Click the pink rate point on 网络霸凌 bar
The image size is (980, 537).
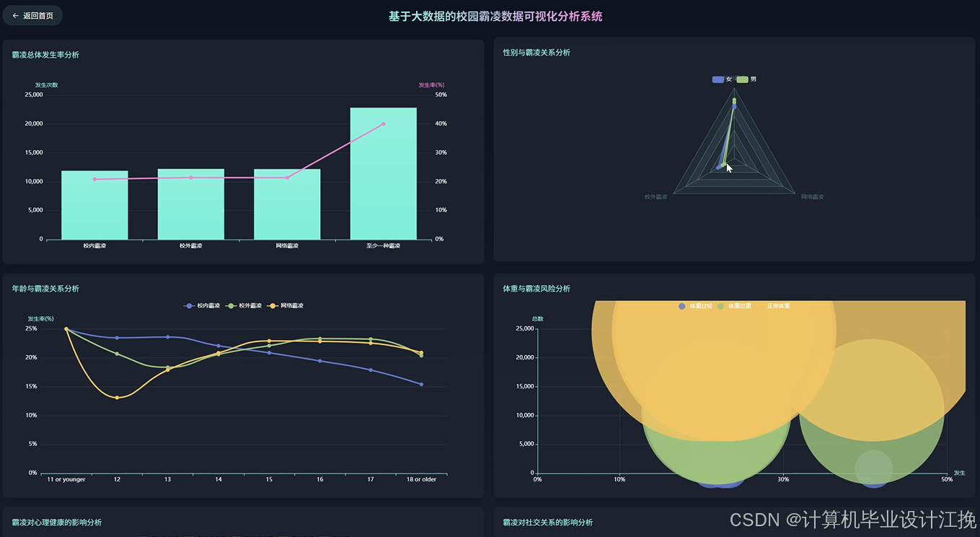pos(287,178)
